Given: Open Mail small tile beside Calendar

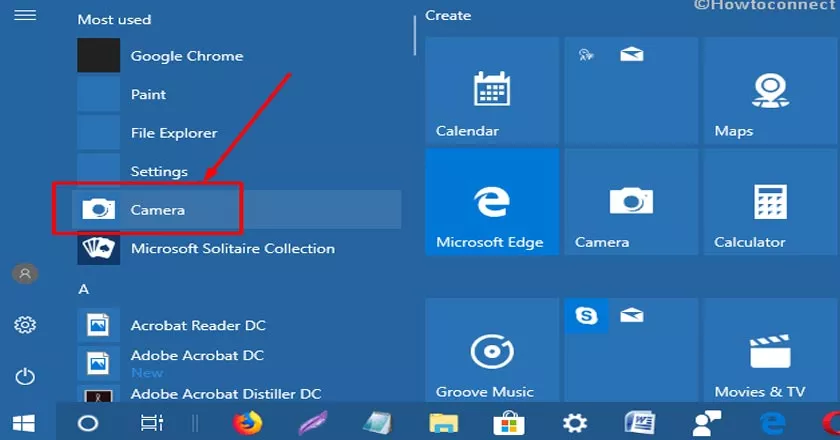Looking at the screenshot, I should pos(632,54).
